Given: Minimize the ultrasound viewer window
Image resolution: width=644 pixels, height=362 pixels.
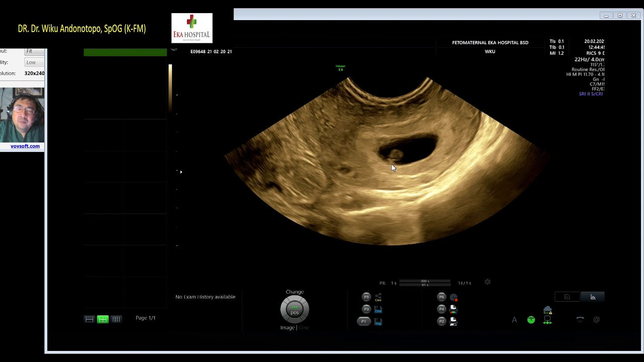Looking at the screenshot, I should pyautogui.click(x=606, y=16).
